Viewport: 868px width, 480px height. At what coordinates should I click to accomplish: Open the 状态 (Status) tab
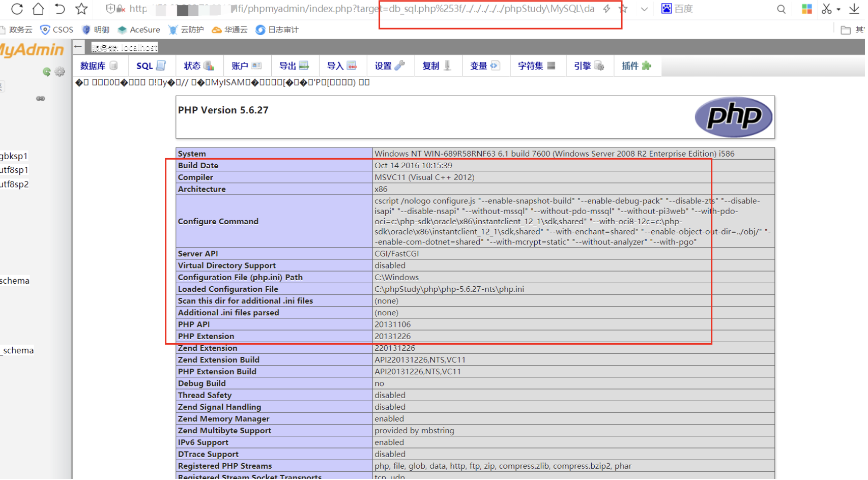tap(198, 66)
